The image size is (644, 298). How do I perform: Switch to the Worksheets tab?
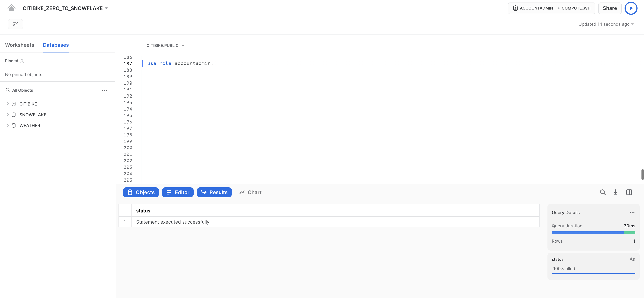point(19,45)
